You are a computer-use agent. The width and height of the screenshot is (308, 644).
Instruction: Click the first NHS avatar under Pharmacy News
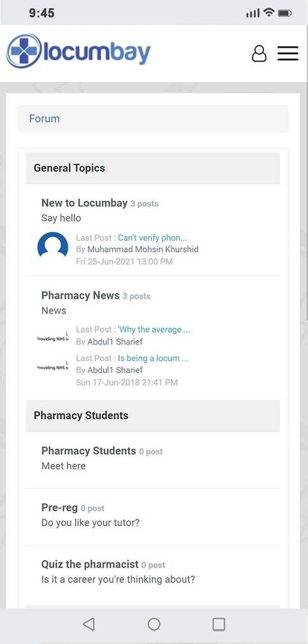coord(53,338)
